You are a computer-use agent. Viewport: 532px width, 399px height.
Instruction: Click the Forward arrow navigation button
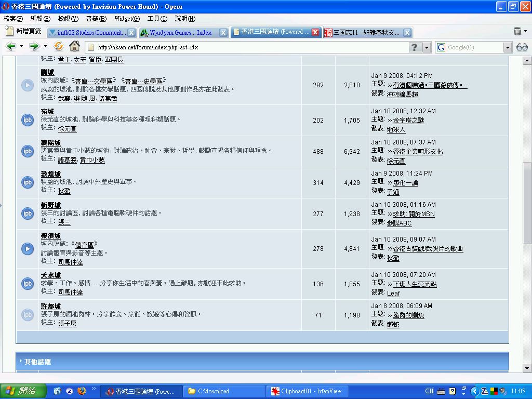(x=34, y=47)
